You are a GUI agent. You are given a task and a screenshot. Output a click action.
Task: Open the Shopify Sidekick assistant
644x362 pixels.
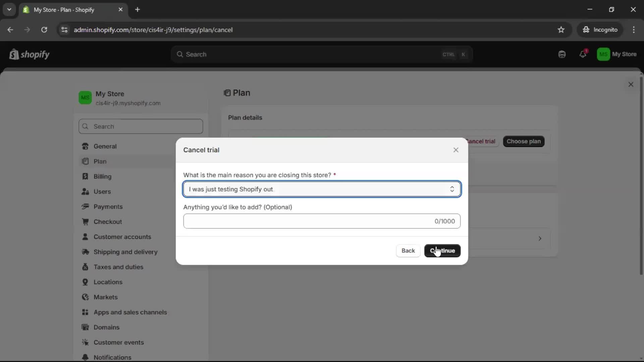click(x=562, y=54)
